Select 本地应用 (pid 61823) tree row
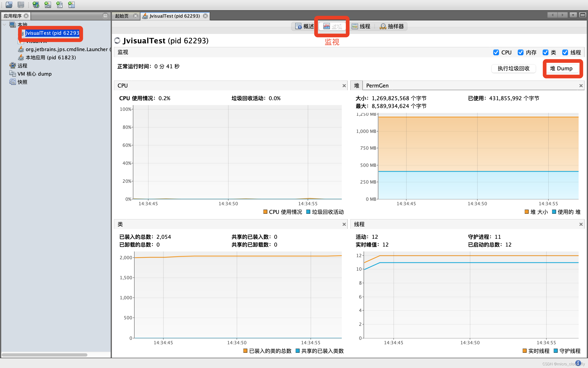 (x=51, y=57)
